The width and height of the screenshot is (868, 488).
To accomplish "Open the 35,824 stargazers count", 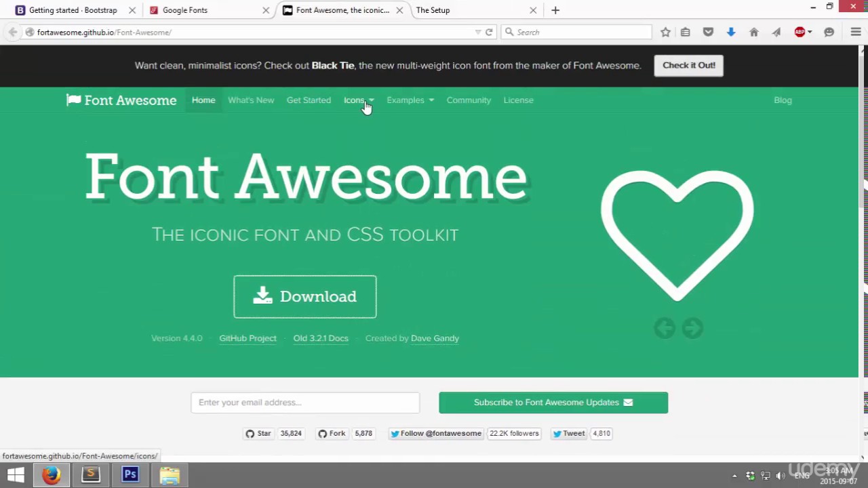I will click(x=291, y=434).
